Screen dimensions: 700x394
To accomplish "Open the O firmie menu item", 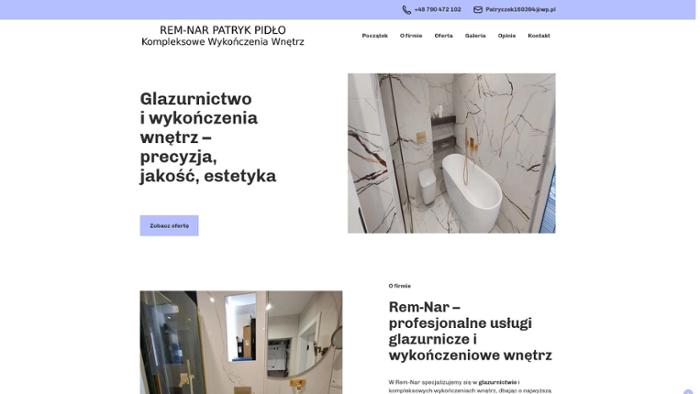I will pyautogui.click(x=411, y=36).
